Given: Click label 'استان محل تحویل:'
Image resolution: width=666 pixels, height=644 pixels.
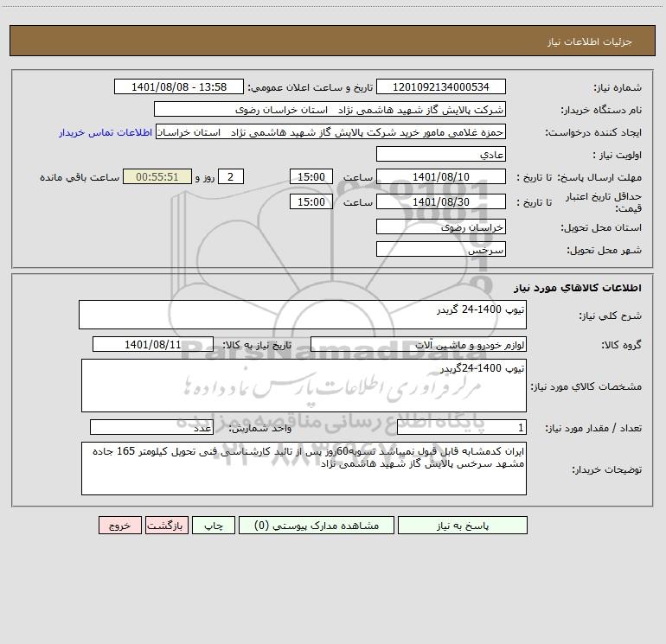Looking at the screenshot, I should click(x=601, y=228).
